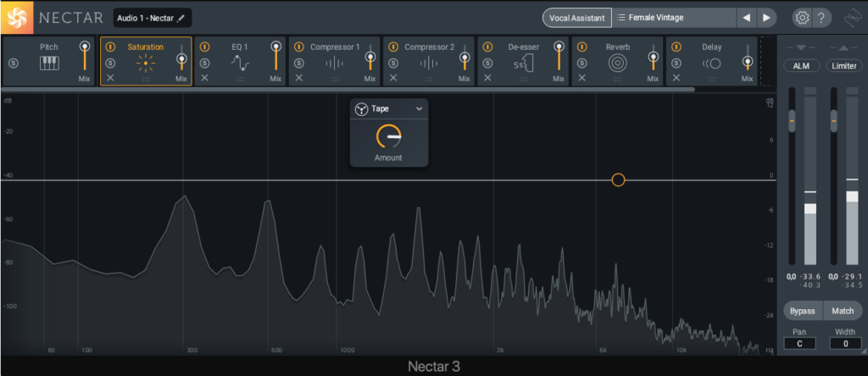Click the Pitch module Mix slider
This screenshot has height=376, width=868.
84,47
